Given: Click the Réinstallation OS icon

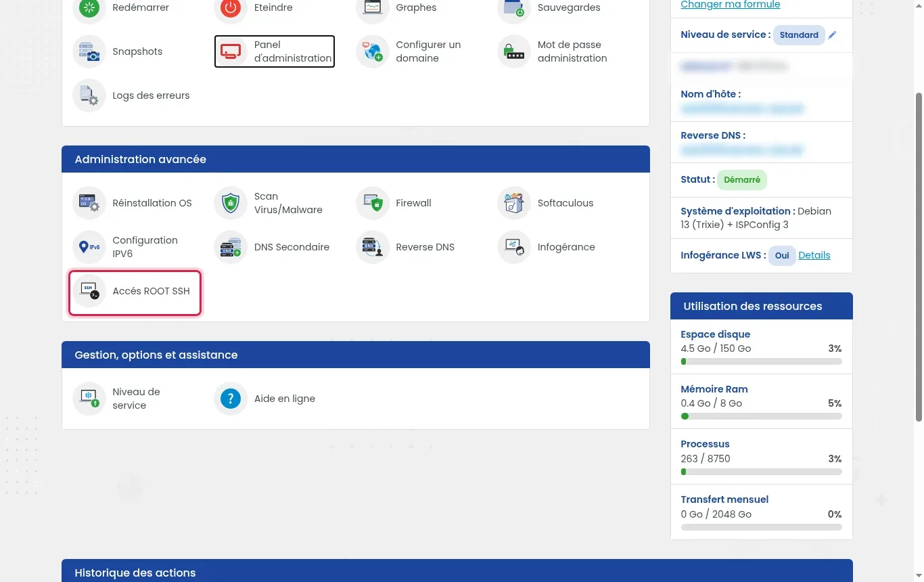Looking at the screenshot, I should (x=89, y=203).
